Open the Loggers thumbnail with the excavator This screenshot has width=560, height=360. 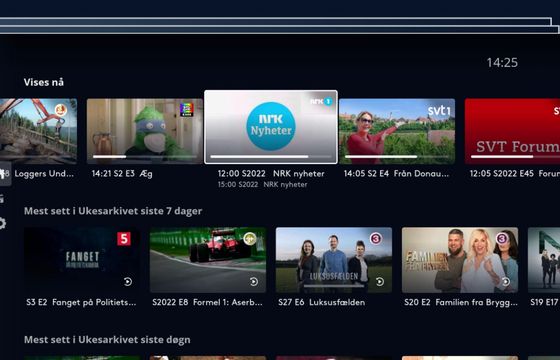(38, 131)
